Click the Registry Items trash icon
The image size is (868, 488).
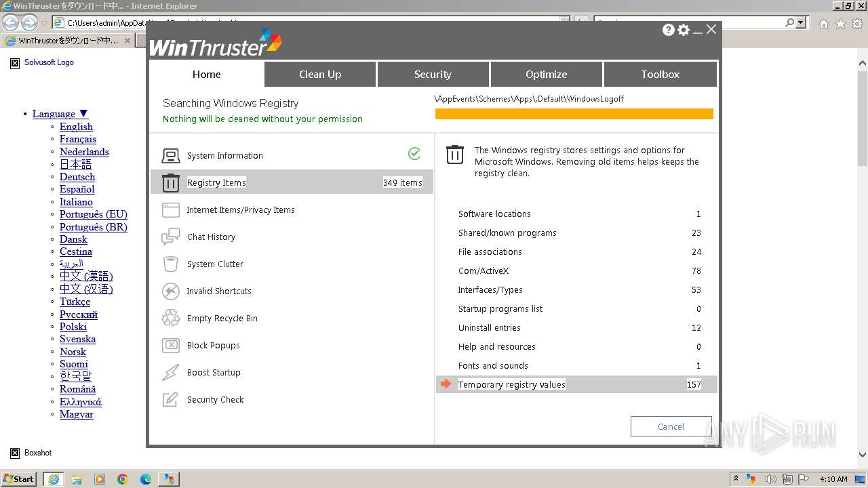pyautogui.click(x=170, y=182)
